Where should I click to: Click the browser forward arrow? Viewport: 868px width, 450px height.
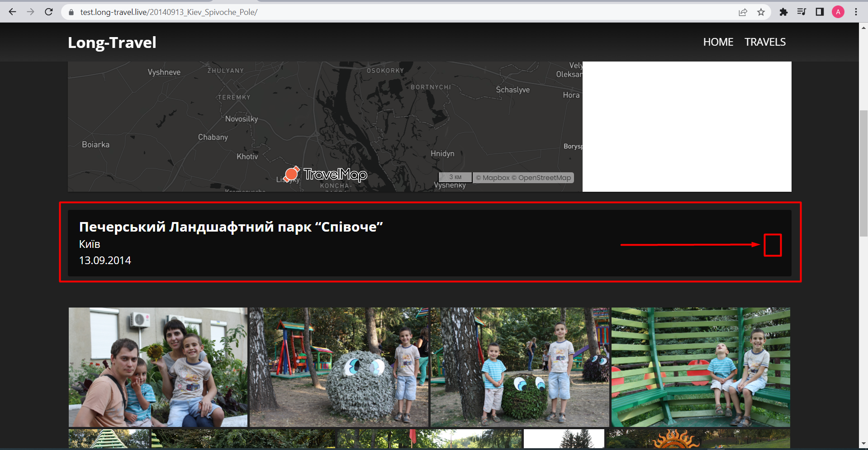tap(30, 12)
